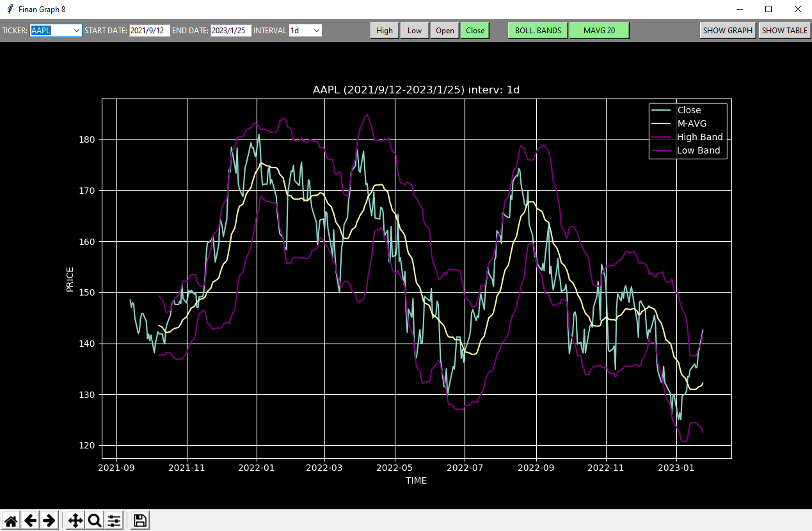Click the Low Band legend entry
This screenshot has height=531, width=812.
point(699,150)
